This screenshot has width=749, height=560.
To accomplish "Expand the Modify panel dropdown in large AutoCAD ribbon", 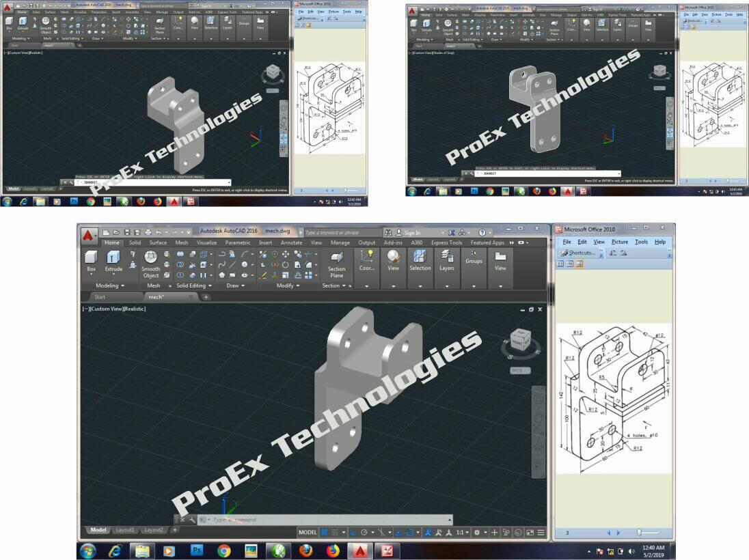I will tap(288, 285).
